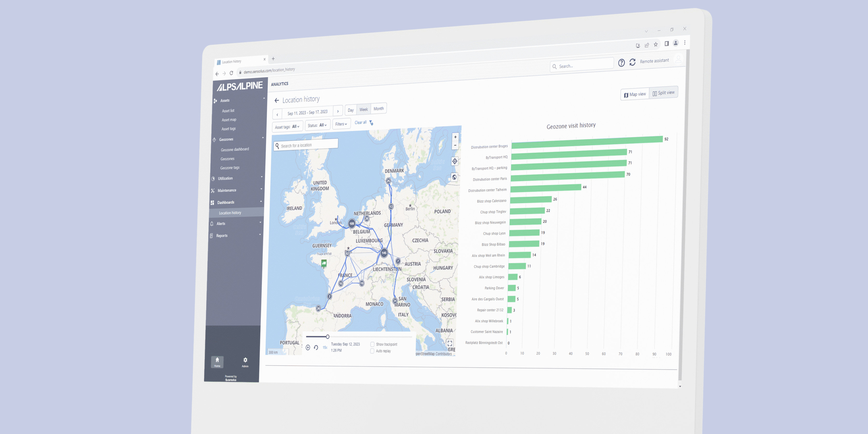Click the Clear all filters link
868x434 pixels.
click(360, 122)
